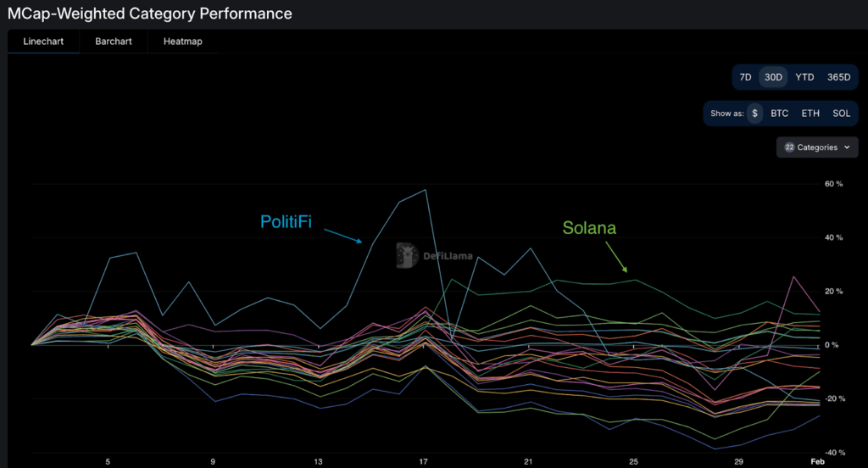Select the 7D time range
Image resolution: width=868 pixels, height=468 pixels.
[746, 77]
